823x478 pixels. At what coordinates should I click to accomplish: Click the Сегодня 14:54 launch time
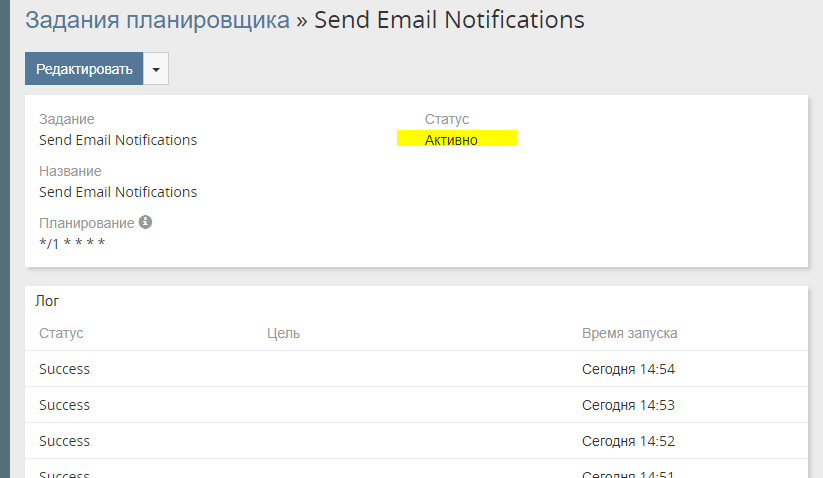pos(628,369)
